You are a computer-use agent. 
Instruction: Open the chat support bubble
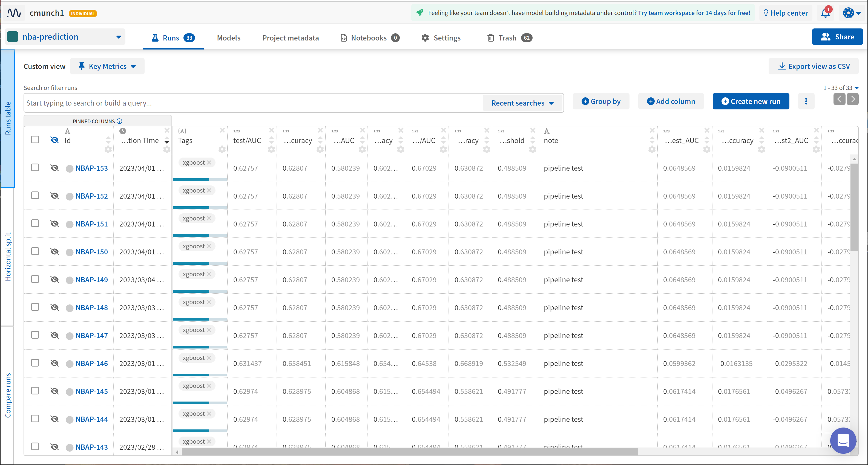click(x=843, y=440)
